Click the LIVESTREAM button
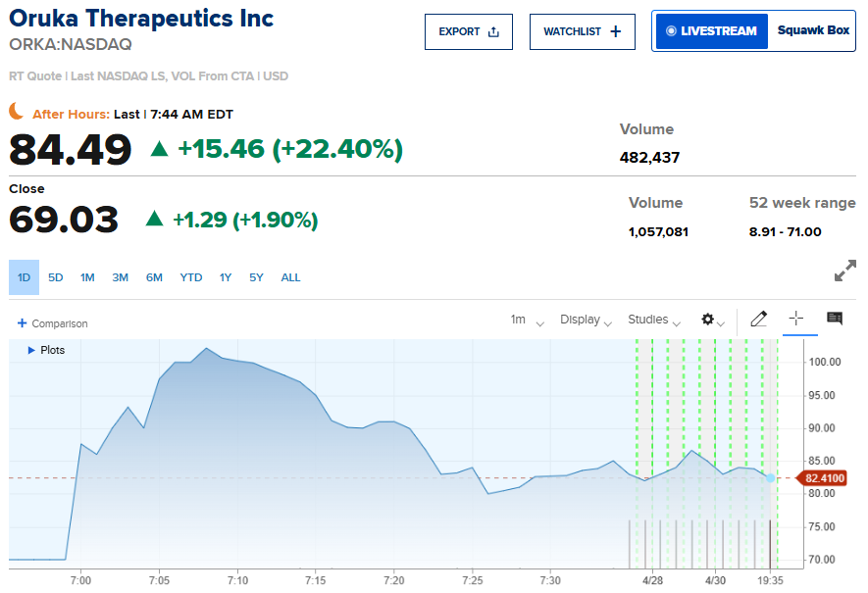The image size is (868, 593). tap(711, 31)
